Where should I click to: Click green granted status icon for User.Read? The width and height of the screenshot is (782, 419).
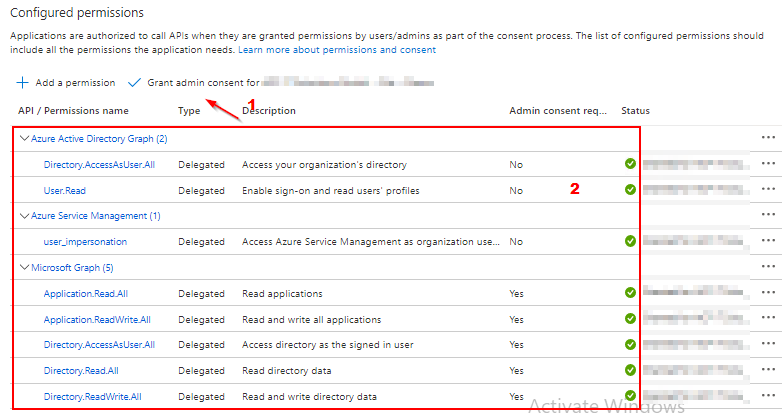[630, 190]
